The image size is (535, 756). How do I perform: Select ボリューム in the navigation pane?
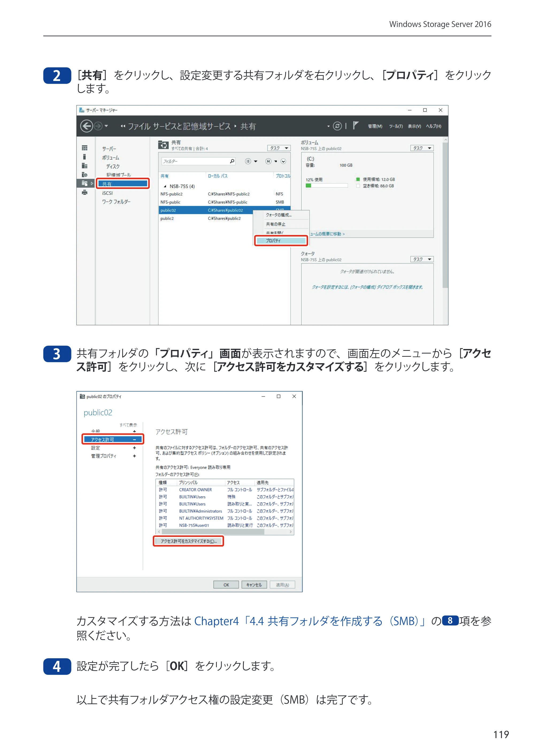[x=111, y=158]
